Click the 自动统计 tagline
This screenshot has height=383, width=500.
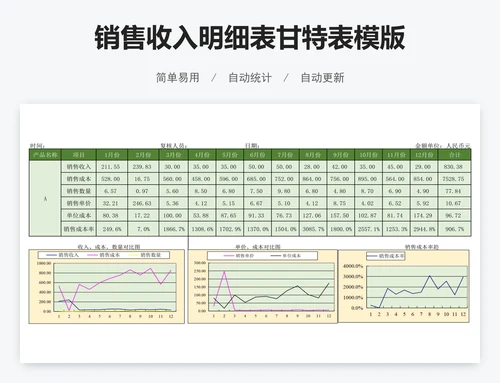pos(250,78)
